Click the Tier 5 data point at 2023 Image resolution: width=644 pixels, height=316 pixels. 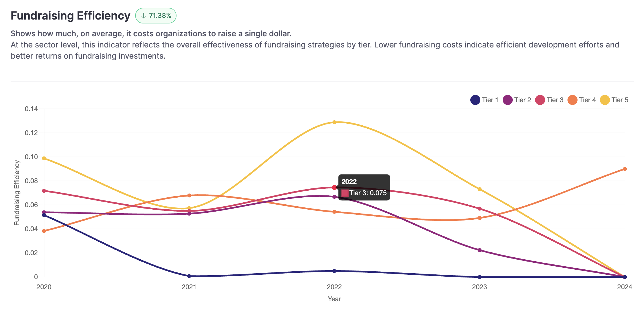pos(480,189)
